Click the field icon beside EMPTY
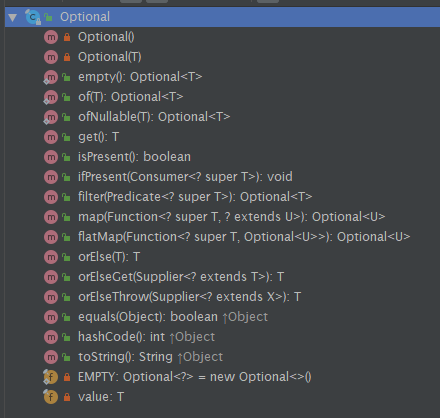The height and width of the screenshot is (418, 440). [51, 377]
